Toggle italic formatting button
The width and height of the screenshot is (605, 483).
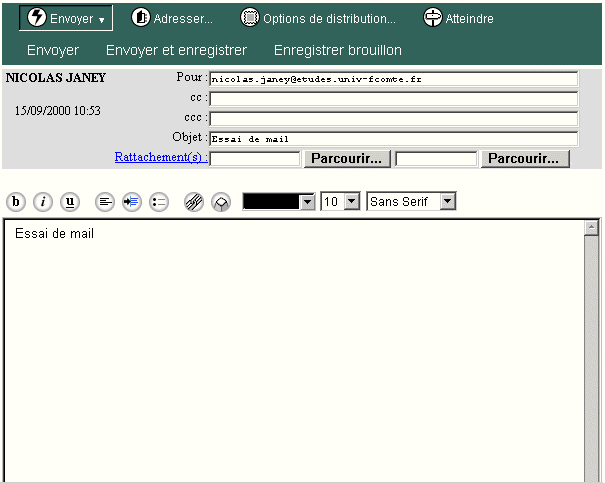click(x=43, y=202)
